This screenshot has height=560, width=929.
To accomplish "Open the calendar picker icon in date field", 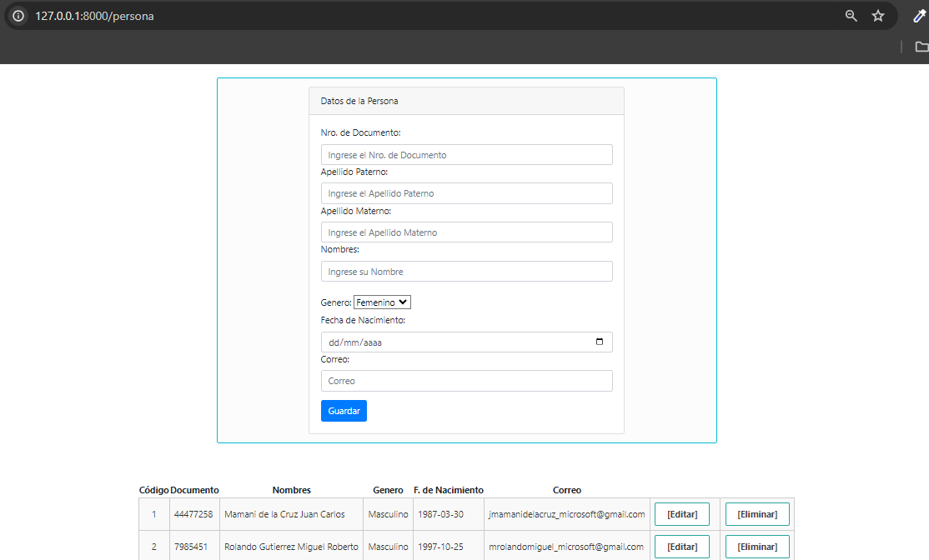I will [600, 342].
